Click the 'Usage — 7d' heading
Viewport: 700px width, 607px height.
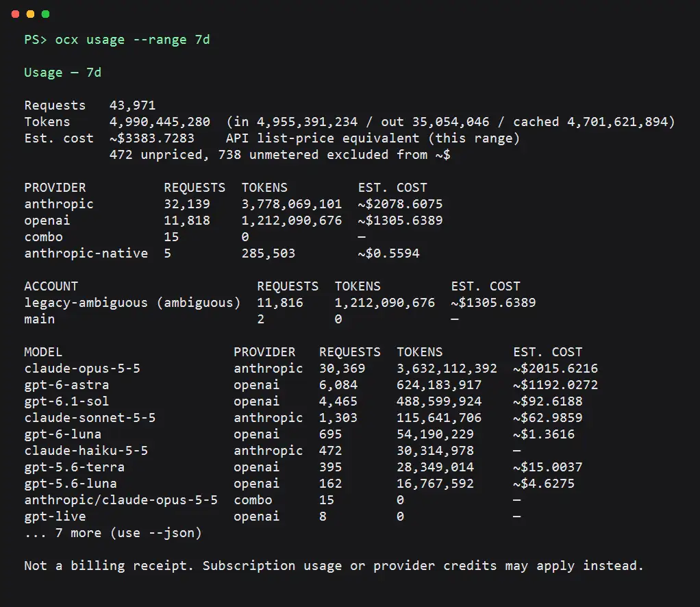click(63, 73)
